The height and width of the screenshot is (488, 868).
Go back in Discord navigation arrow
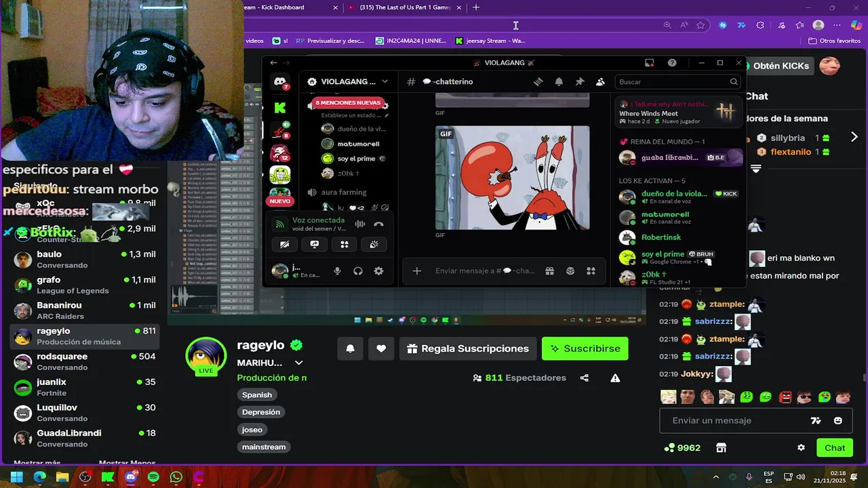point(273,63)
